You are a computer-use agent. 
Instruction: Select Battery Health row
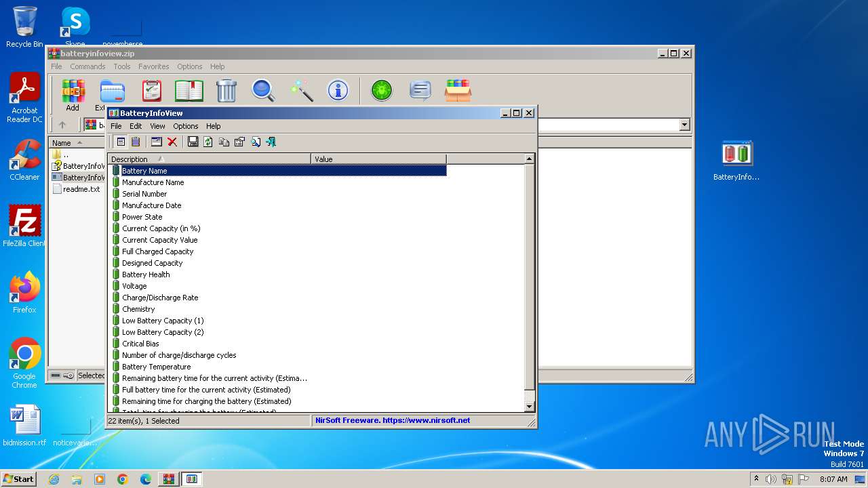(146, 274)
